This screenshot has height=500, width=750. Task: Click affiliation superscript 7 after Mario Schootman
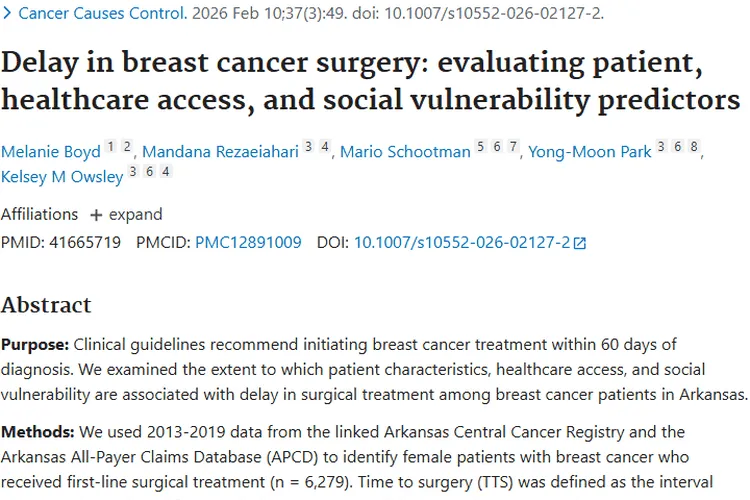click(513, 147)
